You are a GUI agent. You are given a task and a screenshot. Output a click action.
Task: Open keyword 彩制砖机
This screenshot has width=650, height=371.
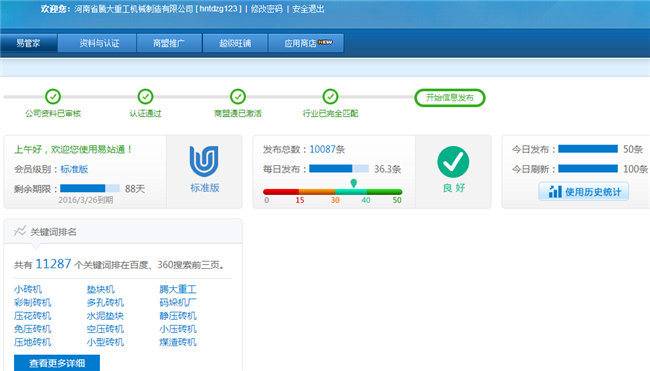coord(32,303)
